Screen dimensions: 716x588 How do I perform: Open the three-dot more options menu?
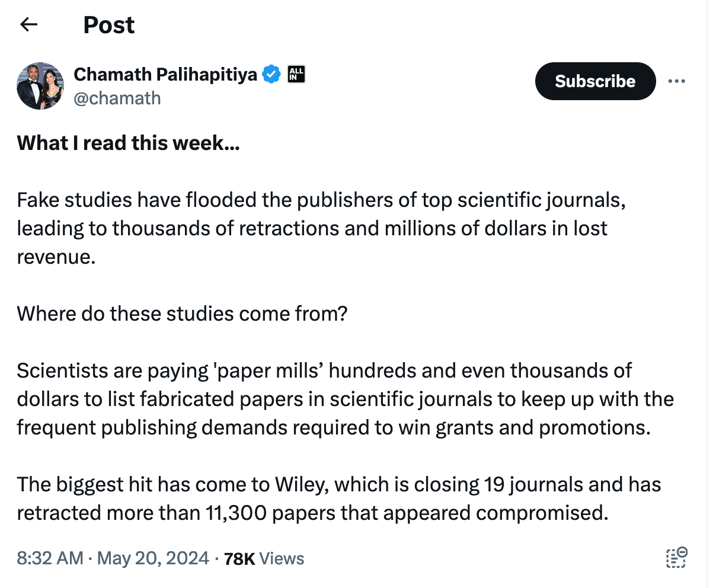coord(676,81)
